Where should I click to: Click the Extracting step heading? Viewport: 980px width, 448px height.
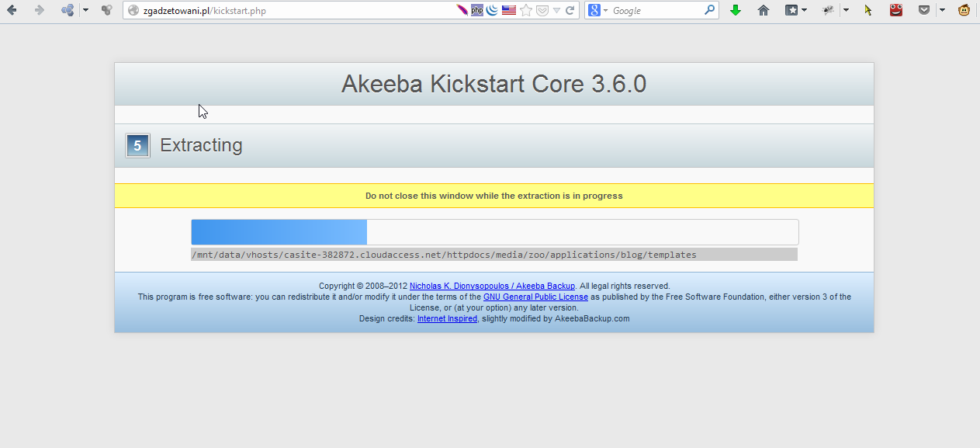201,145
